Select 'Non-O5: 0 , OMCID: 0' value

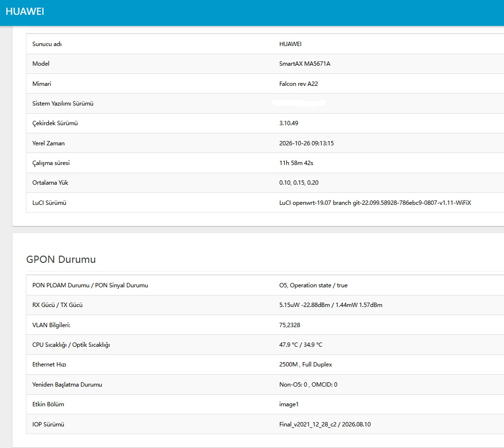pos(308,384)
